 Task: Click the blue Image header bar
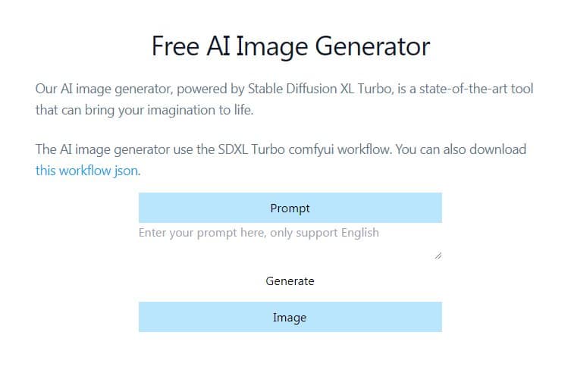coord(290,317)
